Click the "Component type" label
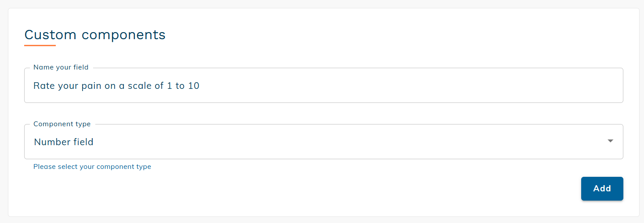This screenshot has width=644, height=223. [x=62, y=124]
